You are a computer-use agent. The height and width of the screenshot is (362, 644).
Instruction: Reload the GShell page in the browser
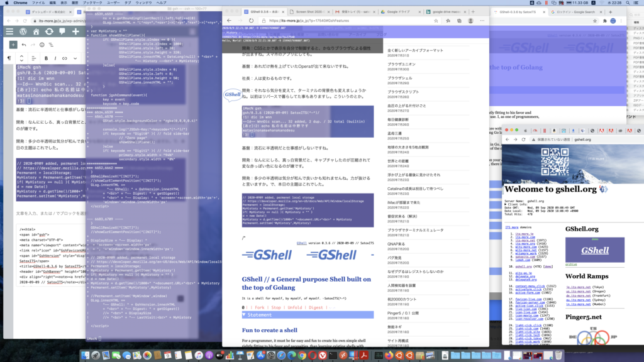[x=252, y=20]
